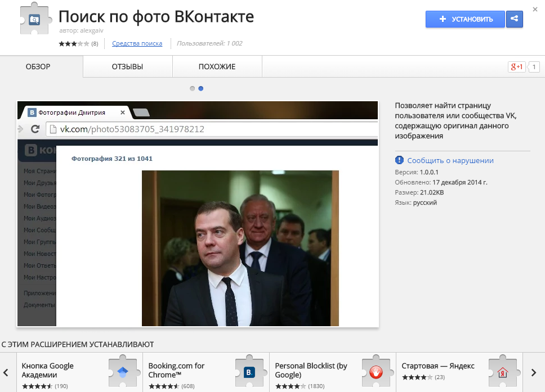Click the share icon button
This screenshot has height=392, width=545.
pos(515,19)
